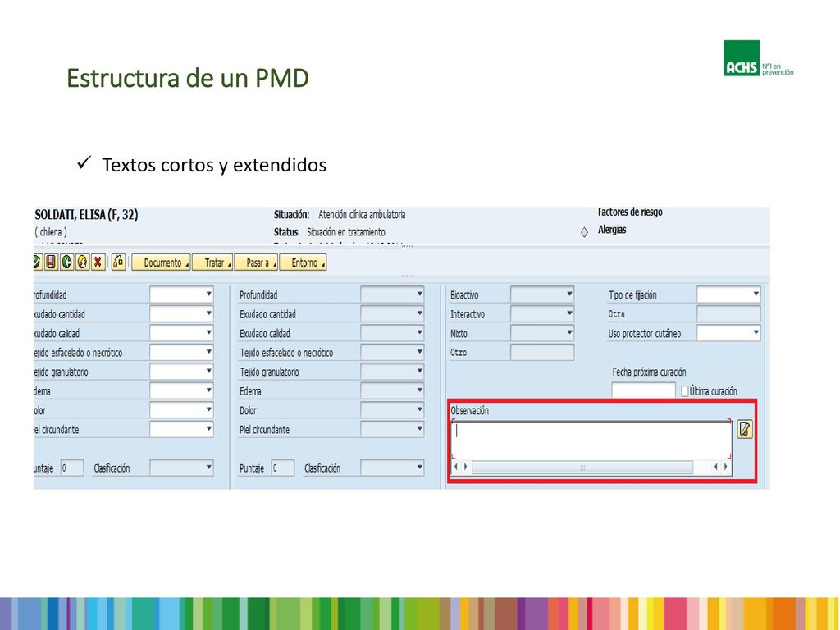The width and height of the screenshot is (840, 630).
Task: Open the extended text editor pencil icon
Action: coord(745,429)
